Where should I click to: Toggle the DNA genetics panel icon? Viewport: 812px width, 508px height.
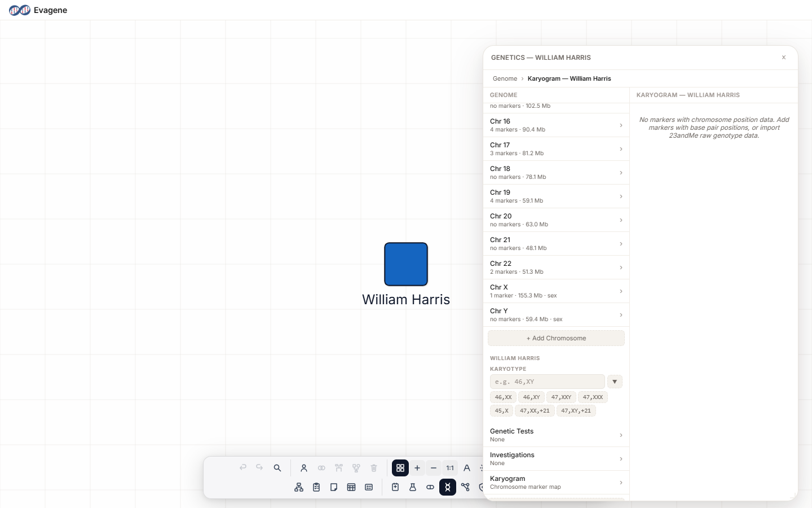tap(448, 487)
